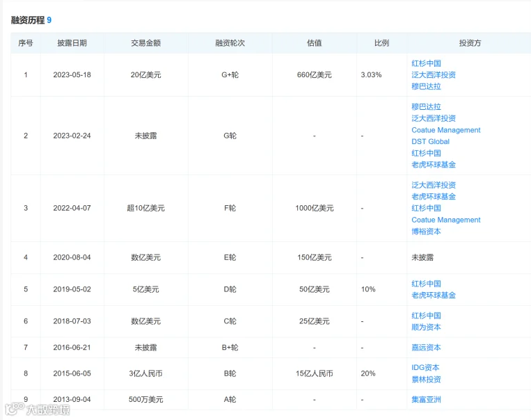This screenshot has height=420, width=531.
Task: Select the 15亿人民币 valuation cell
Action: click(x=315, y=373)
